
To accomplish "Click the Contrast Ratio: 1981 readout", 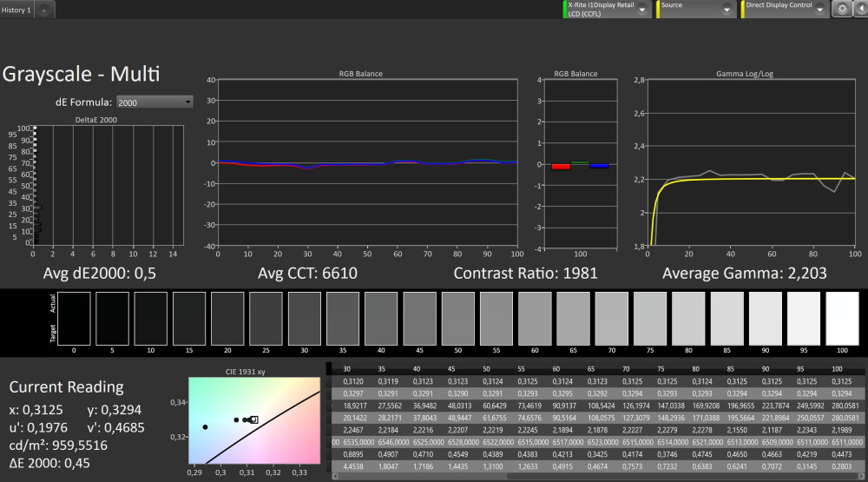I will click(x=525, y=273).
